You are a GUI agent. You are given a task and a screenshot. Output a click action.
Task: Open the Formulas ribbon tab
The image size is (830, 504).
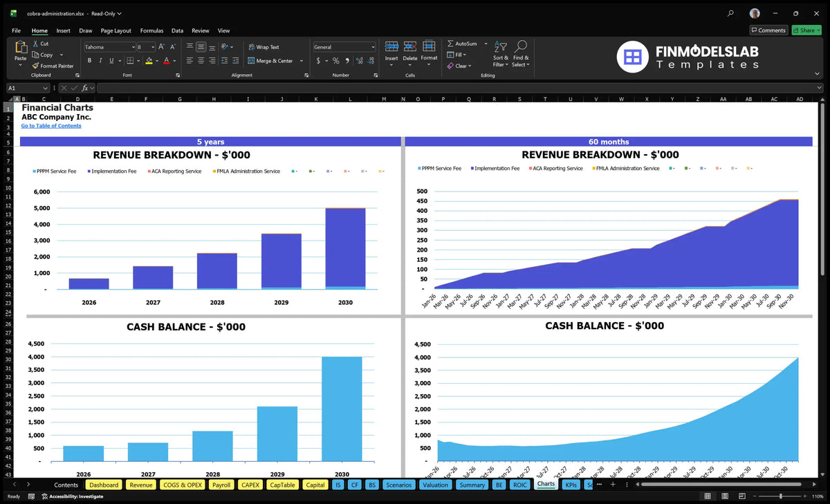151,30
